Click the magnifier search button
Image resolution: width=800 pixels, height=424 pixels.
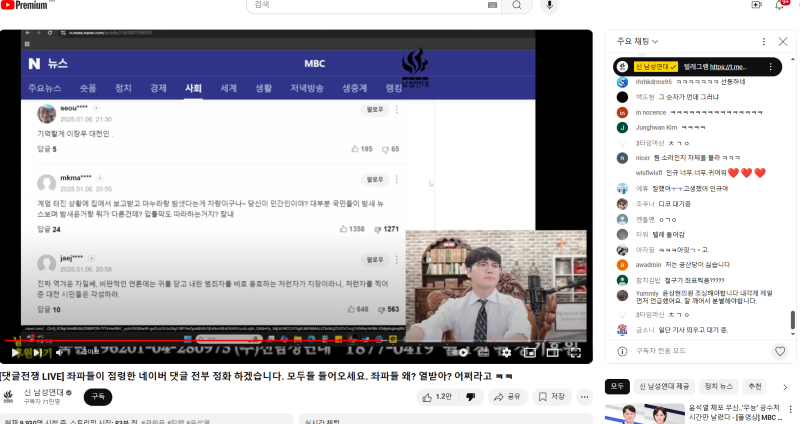tap(517, 5)
